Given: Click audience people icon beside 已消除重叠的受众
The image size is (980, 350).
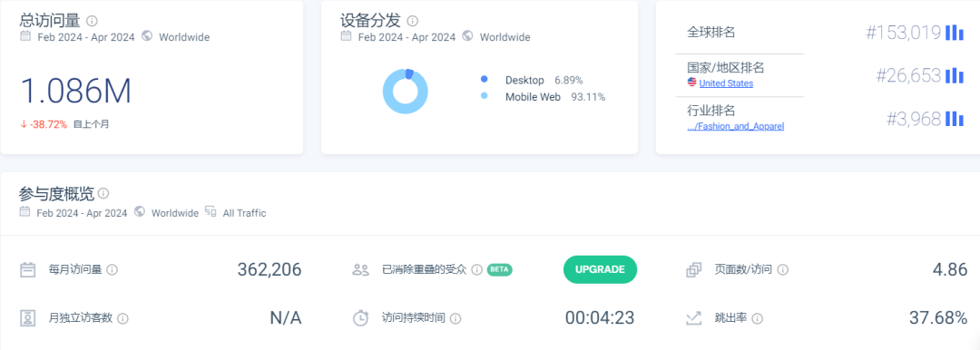Looking at the screenshot, I should pos(360,270).
